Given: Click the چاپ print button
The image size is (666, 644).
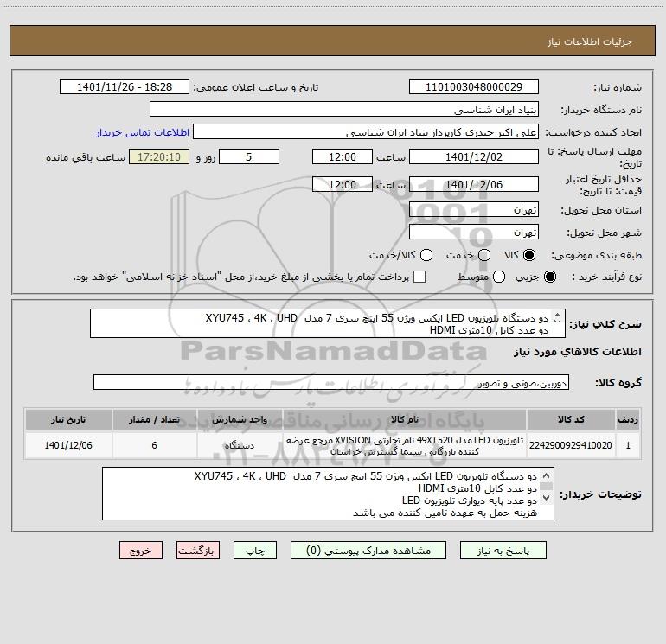Looking at the screenshot, I should click(x=255, y=551).
